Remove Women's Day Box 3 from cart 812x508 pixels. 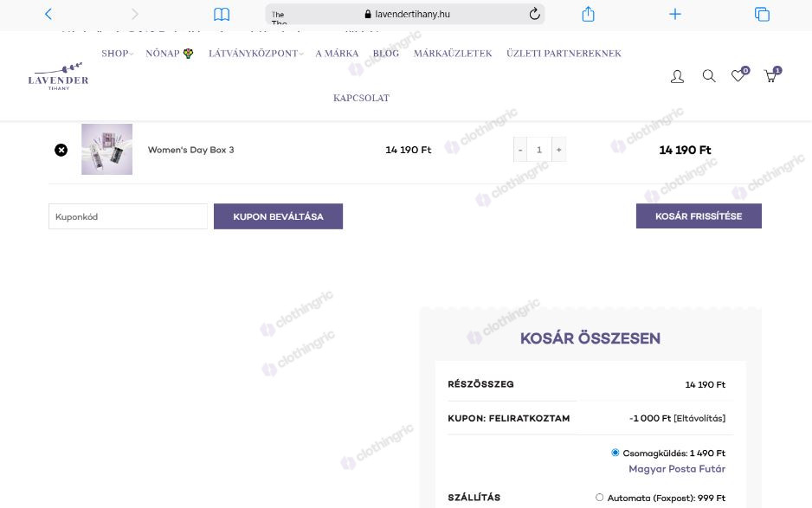click(61, 150)
